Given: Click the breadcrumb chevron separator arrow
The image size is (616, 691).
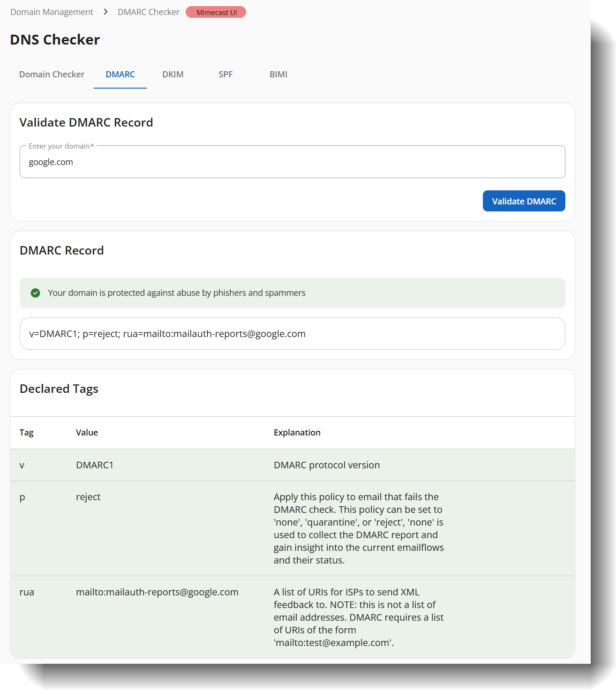Looking at the screenshot, I should 105,12.
